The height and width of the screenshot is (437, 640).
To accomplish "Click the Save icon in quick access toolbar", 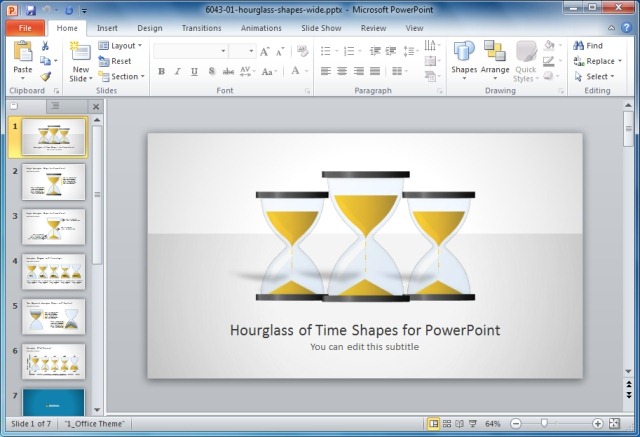I will (x=29, y=9).
